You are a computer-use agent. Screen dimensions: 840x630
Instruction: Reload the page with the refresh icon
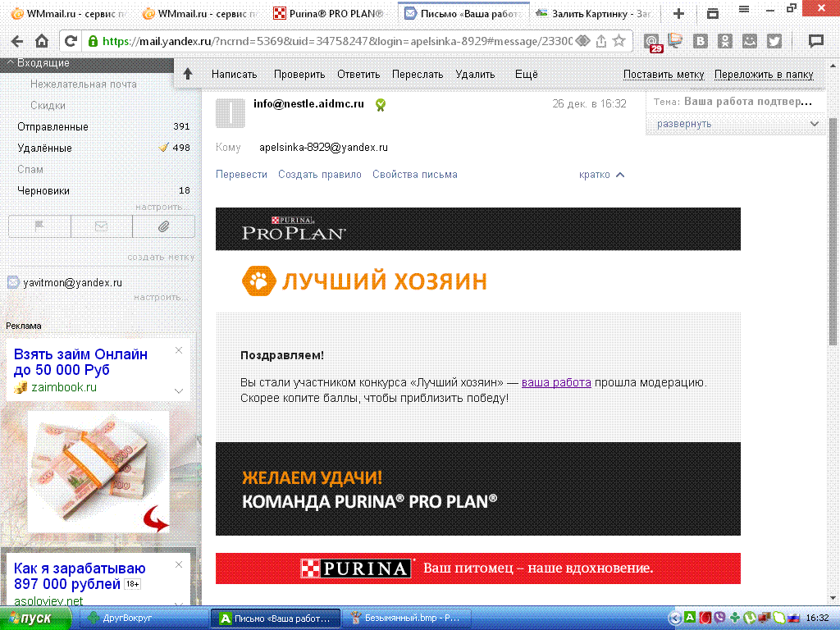tap(71, 41)
